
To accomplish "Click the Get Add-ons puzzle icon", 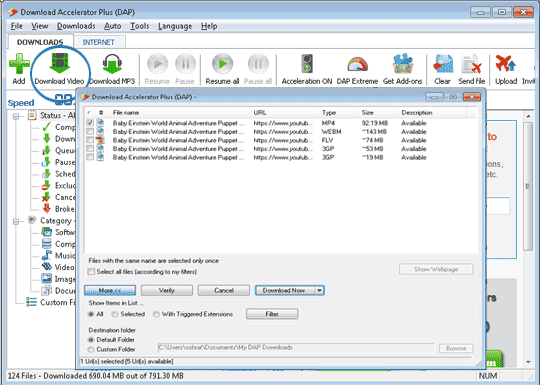I will click(403, 64).
